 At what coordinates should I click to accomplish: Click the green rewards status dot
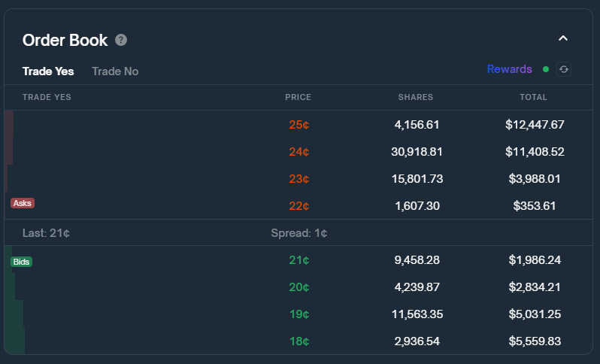click(x=546, y=69)
